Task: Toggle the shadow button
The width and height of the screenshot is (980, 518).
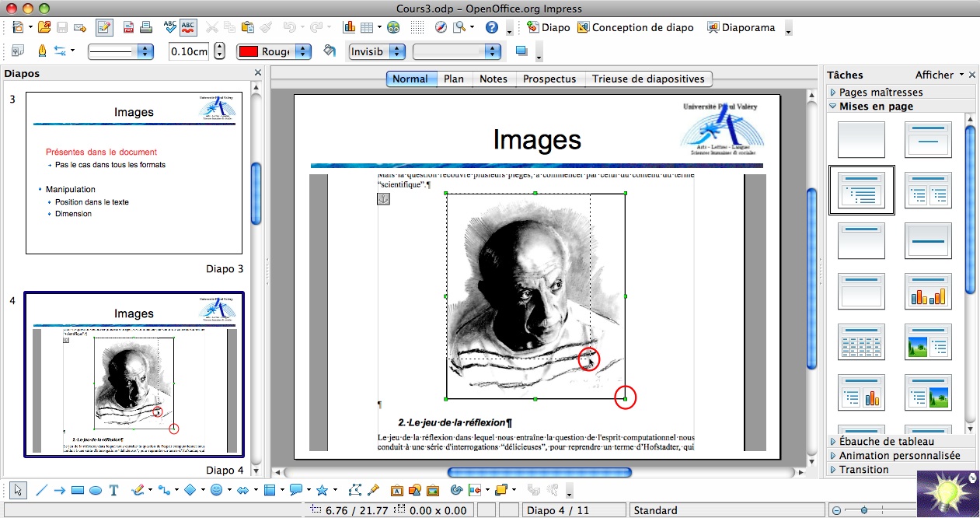Action: point(521,51)
